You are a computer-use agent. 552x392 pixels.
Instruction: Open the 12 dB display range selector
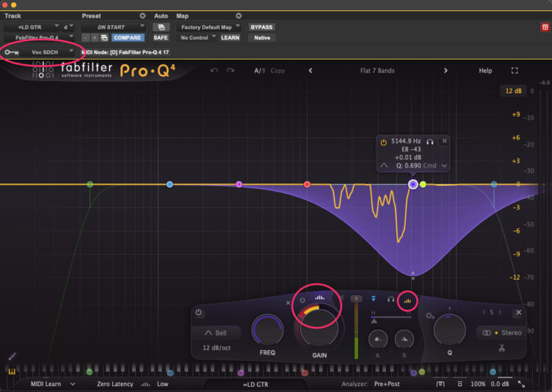tap(513, 91)
